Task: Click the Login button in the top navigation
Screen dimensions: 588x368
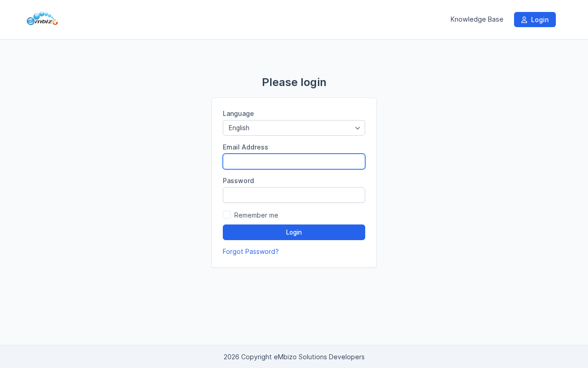Action: (x=535, y=19)
